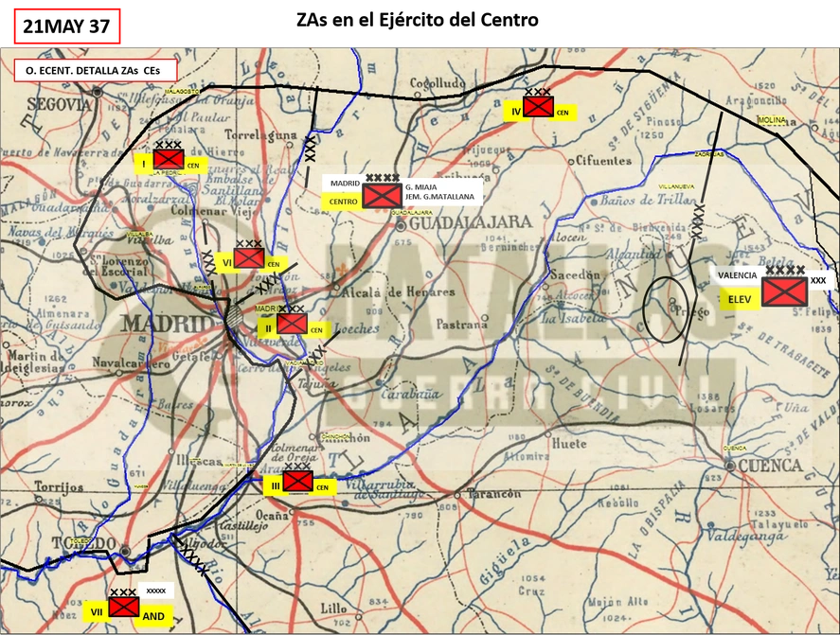Screen dimensions: 840x635
Task: Click the Navalcarnero map name
Action: pos(132,363)
